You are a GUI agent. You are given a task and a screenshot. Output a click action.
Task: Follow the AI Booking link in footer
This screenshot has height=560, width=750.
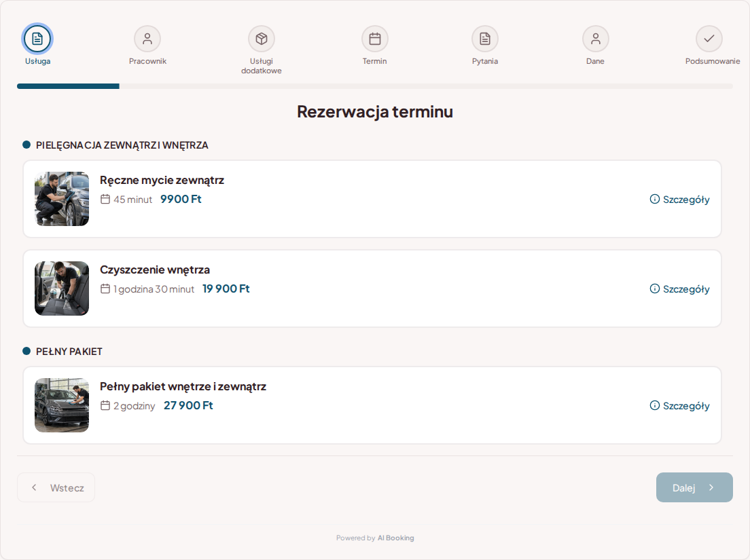pos(395,538)
